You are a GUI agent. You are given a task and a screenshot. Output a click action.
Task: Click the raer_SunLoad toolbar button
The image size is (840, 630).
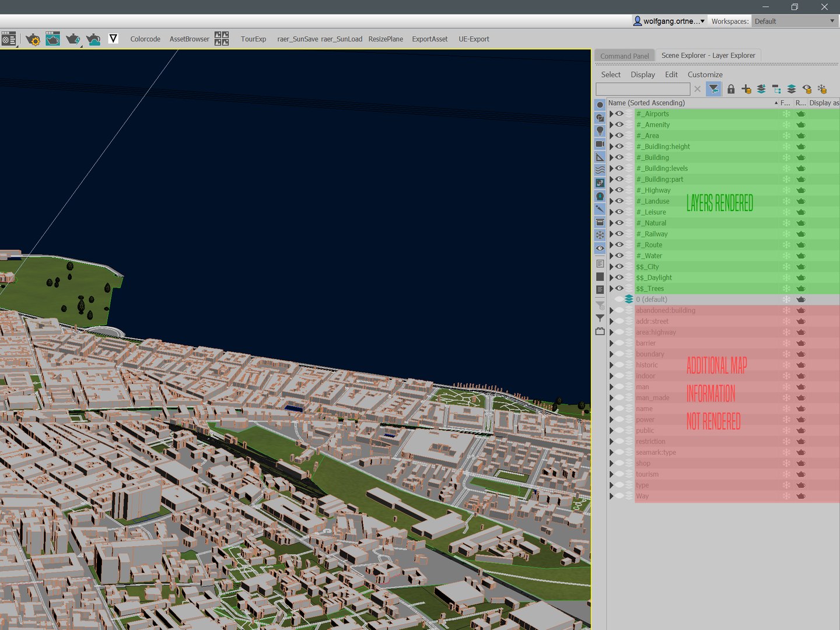tap(341, 39)
